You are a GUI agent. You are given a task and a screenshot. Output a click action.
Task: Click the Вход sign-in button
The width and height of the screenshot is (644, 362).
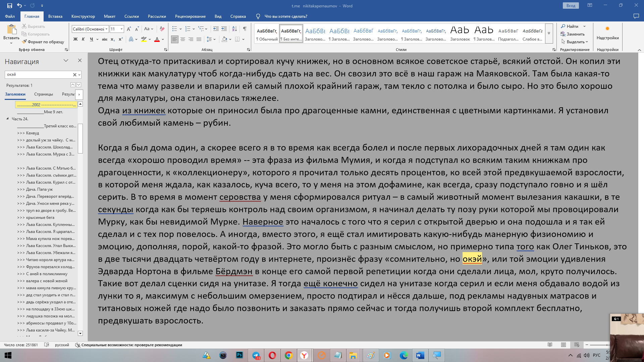click(x=571, y=6)
